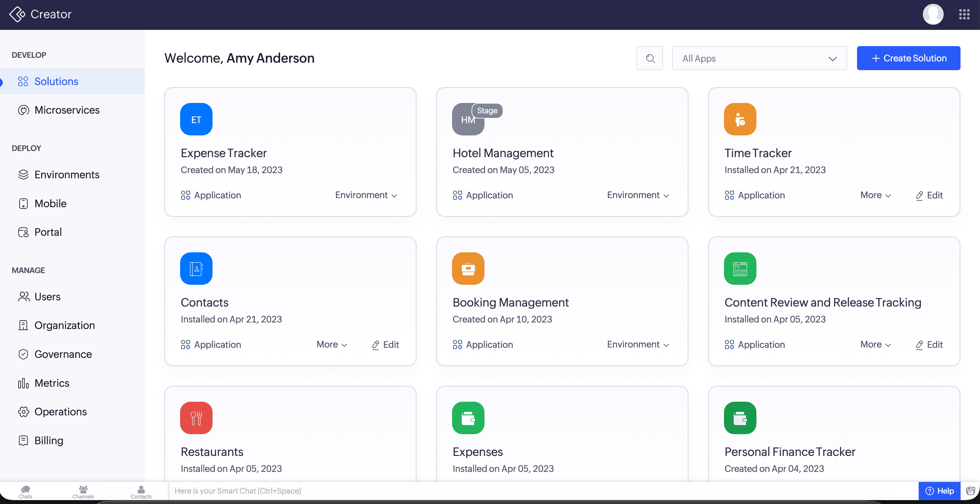Expand the All Apps filter dropdown
The width and height of the screenshot is (980, 504).
click(x=759, y=58)
